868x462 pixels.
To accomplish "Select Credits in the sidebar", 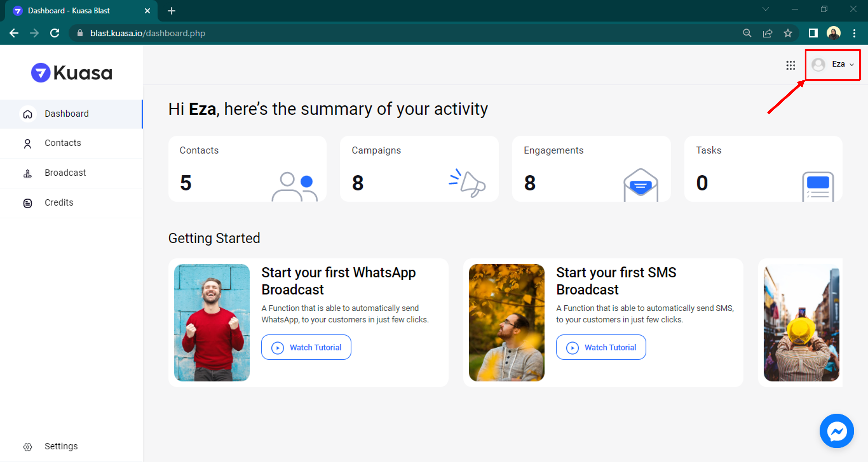I will click(59, 202).
